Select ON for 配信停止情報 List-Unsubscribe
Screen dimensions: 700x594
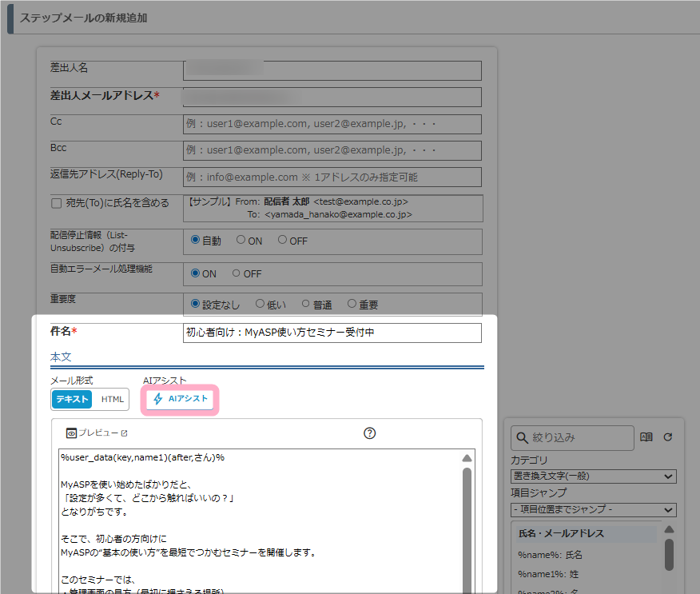tap(241, 240)
